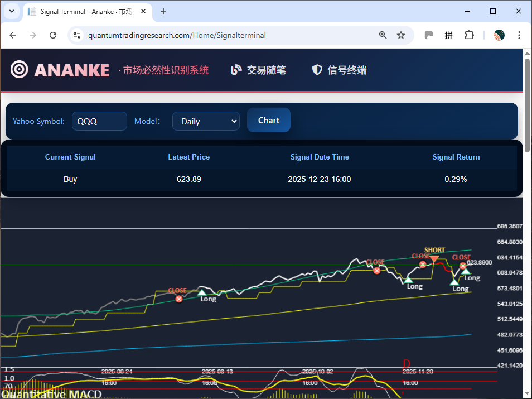Click the address bar URL text

point(177,35)
